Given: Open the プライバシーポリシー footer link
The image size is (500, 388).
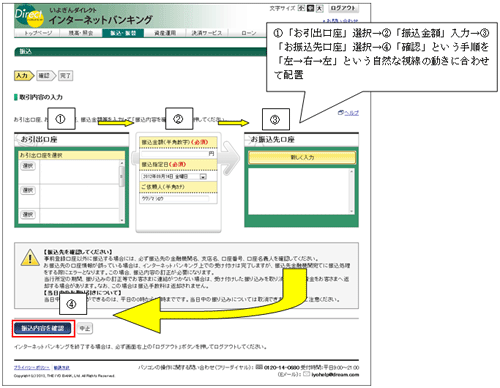Looking at the screenshot, I should pyautogui.click(x=32, y=367).
